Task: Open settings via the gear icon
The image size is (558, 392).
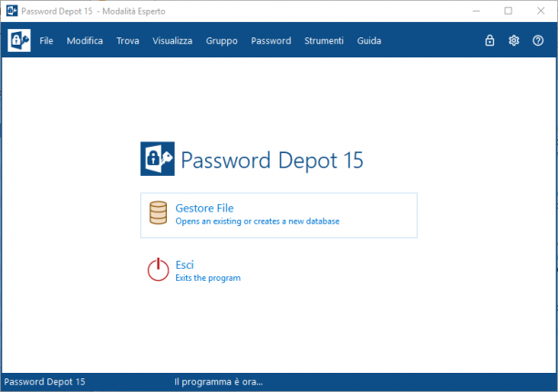Action: click(514, 40)
